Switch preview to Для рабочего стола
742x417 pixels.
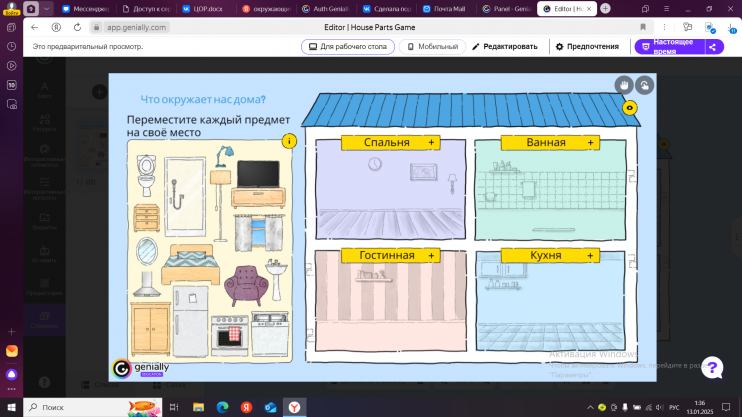346,46
